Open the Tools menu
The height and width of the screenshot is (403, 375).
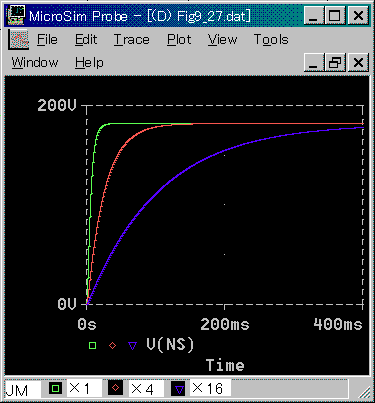pos(271,40)
